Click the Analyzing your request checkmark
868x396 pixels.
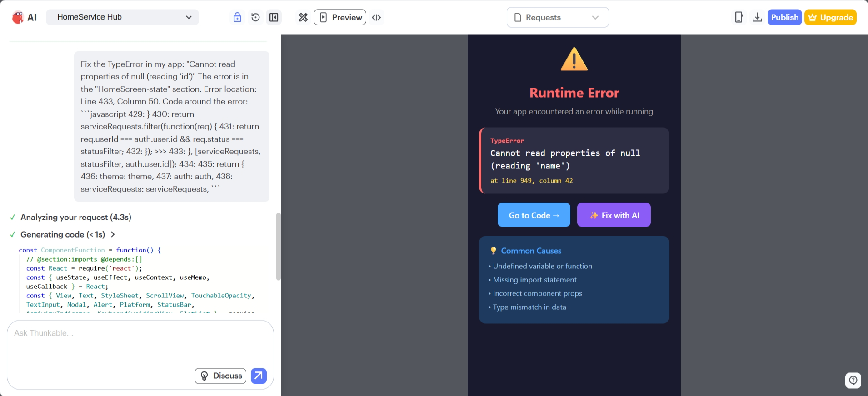(13, 217)
